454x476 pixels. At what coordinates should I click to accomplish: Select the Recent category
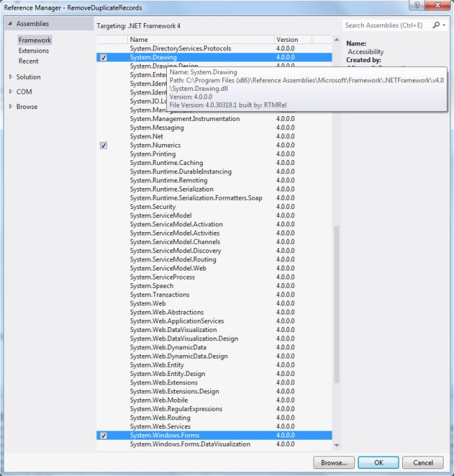(29, 61)
